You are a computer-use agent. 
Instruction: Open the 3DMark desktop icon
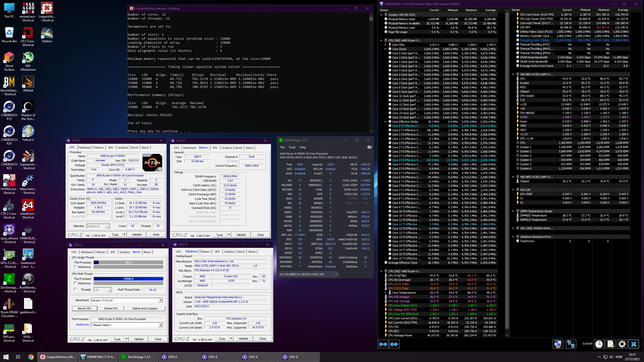click(x=28, y=84)
